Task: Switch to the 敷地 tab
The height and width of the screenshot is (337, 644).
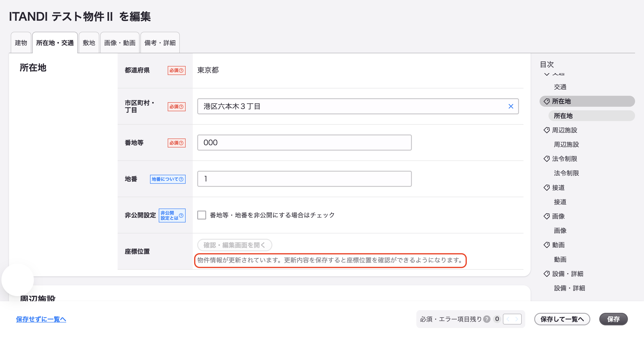Action: pyautogui.click(x=89, y=43)
